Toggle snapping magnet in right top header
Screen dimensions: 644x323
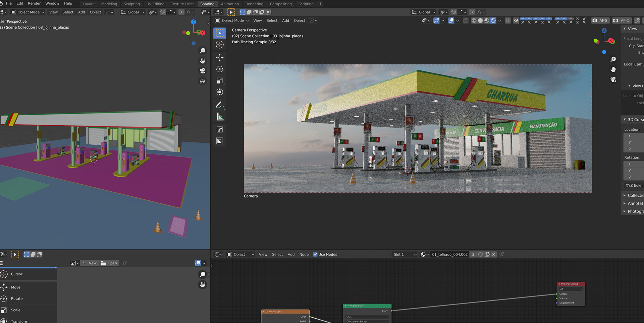pos(453,12)
